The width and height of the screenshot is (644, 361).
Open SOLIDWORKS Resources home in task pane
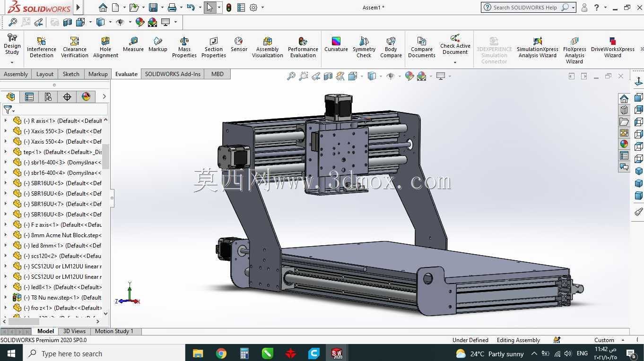(x=624, y=99)
